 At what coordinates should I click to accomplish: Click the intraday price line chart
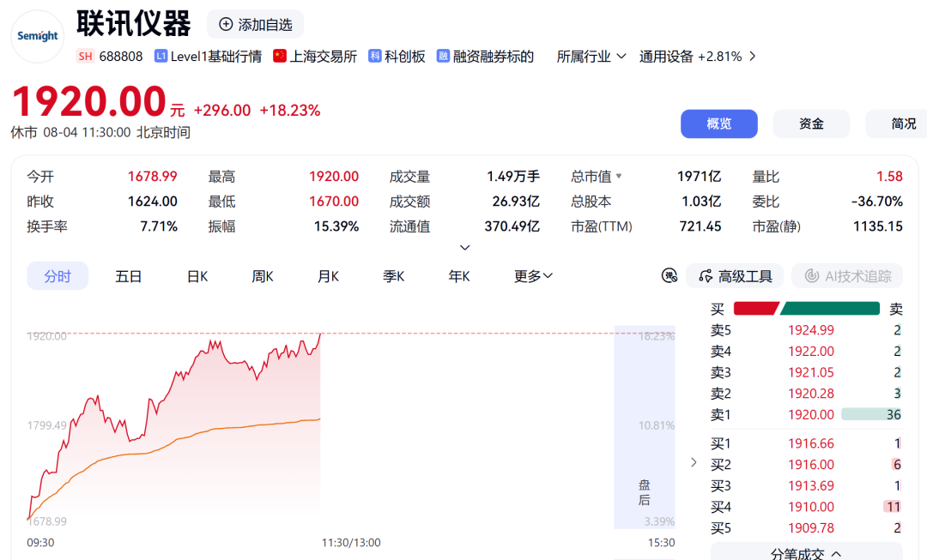[x=174, y=425]
